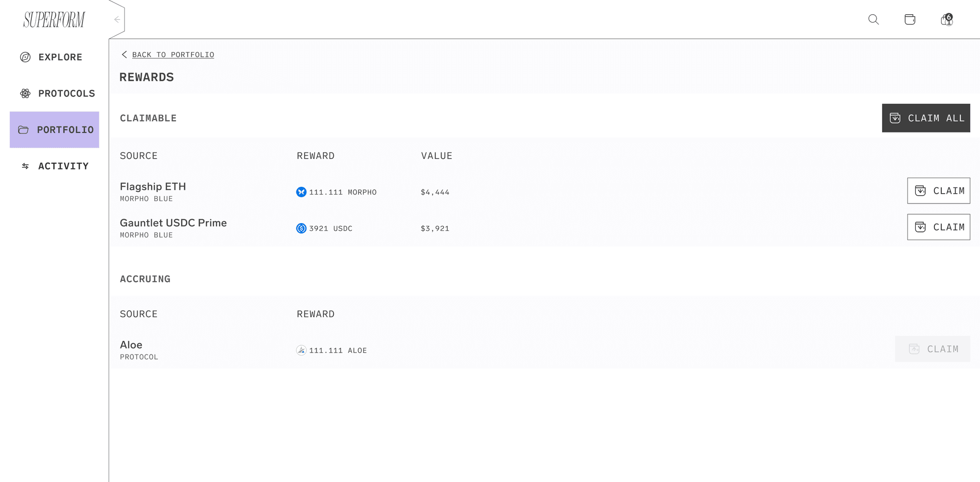Open the rewards gift icon with badge
Screen dimensions: 980x482
coord(947,20)
